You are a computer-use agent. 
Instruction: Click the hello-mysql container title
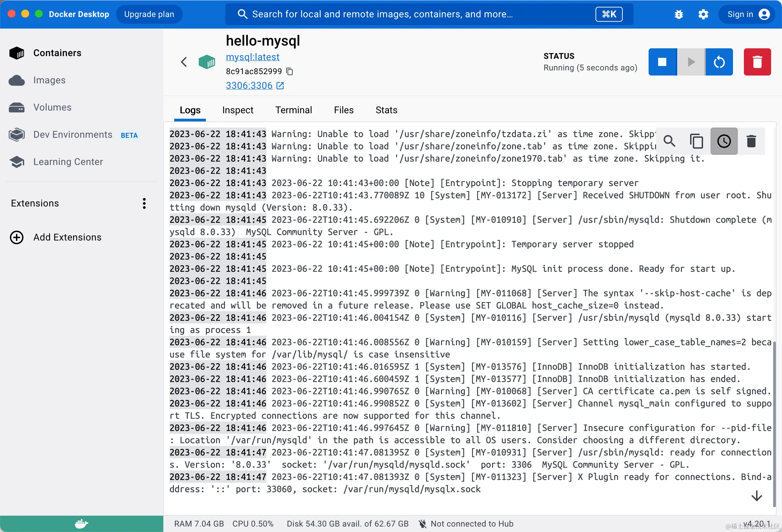coord(263,41)
